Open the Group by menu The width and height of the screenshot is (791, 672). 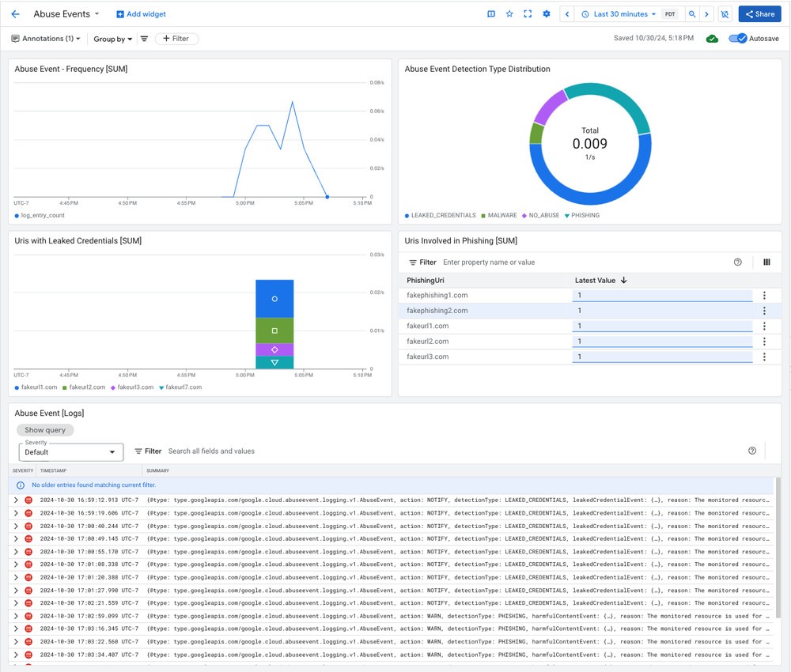point(112,39)
